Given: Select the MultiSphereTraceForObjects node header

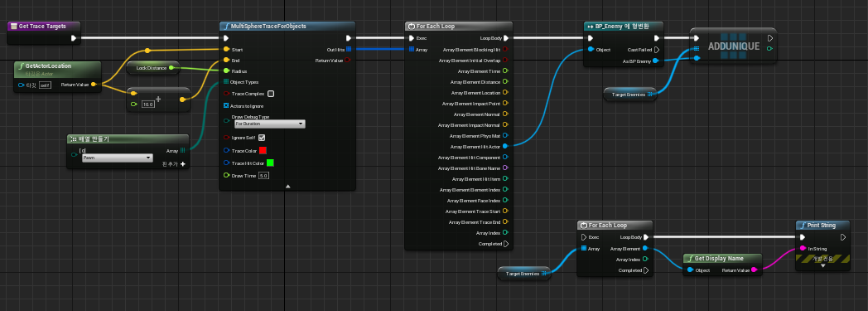Looking at the screenshot, I should coord(287,26).
